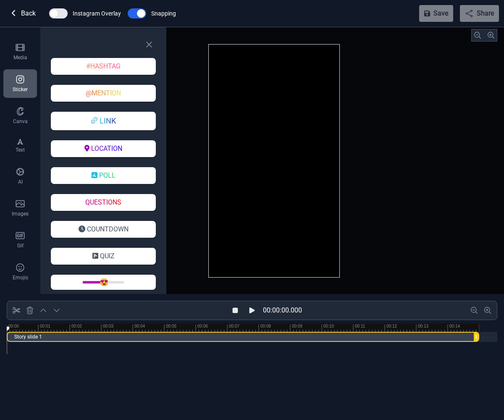
Task: Toggle the Instagram Overlay switch on
Action: pos(58,13)
